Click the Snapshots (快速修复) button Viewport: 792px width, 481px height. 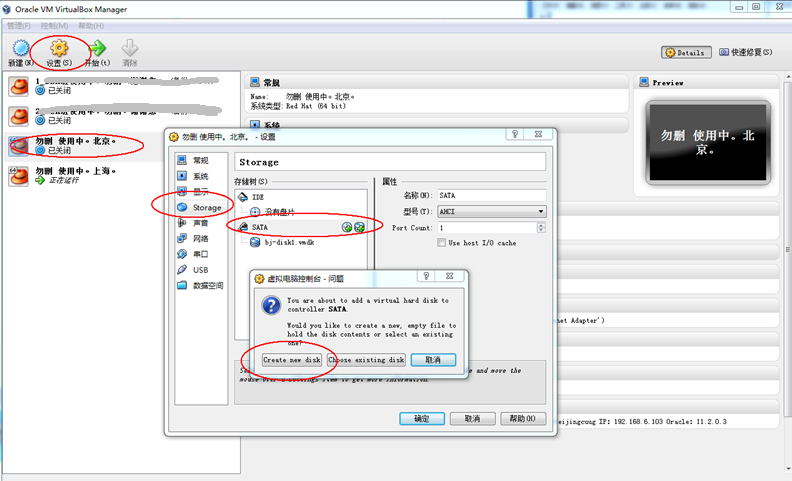pyautogui.click(x=746, y=52)
